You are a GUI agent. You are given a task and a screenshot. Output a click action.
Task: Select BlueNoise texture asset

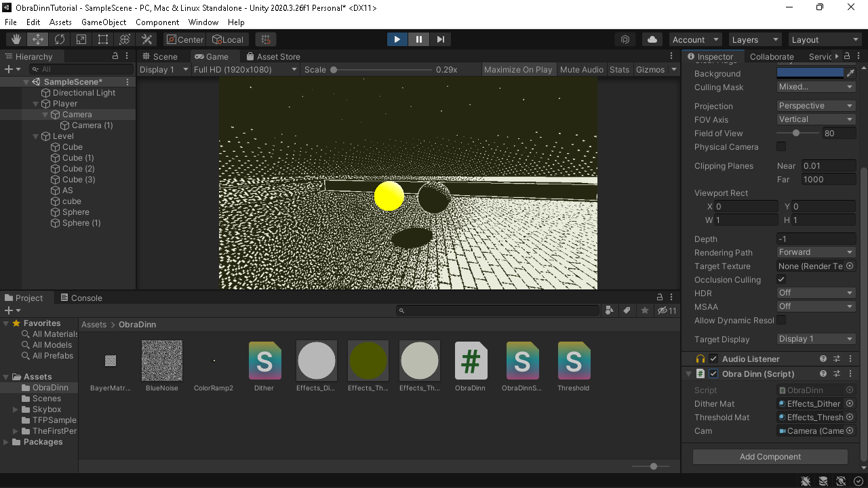tap(161, 366)
